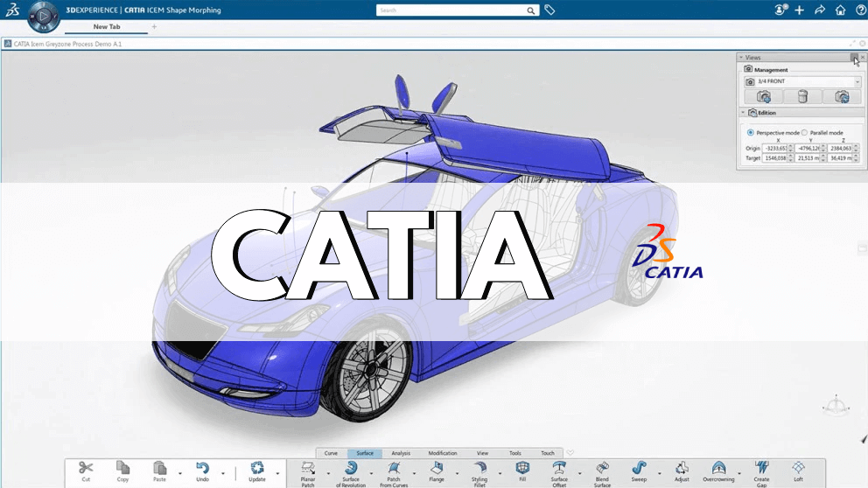Click the Origin X value field

click(x=775, y=149)
